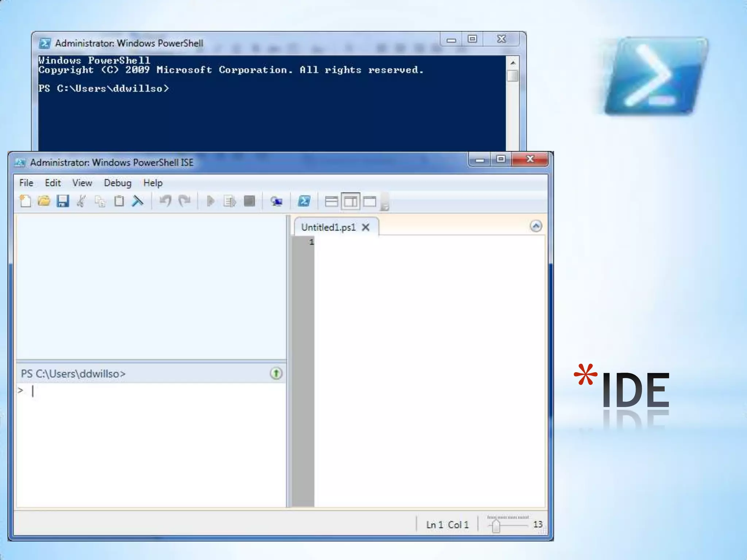Click the New script toolbar icon
This screenshot has height=560, width=747.
coord(25,201)
